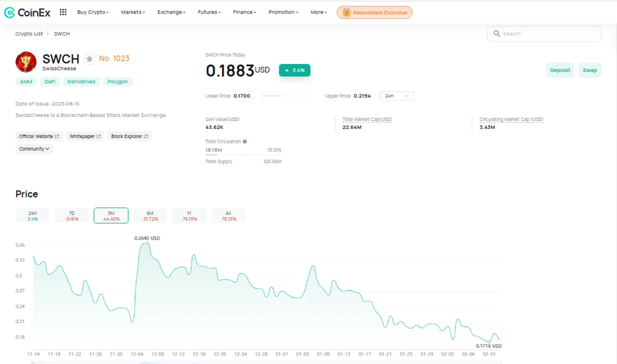Click the Date of Issue 2023-08-15 text
Viewport: 617px width, 364px height.
click(47, 104)
